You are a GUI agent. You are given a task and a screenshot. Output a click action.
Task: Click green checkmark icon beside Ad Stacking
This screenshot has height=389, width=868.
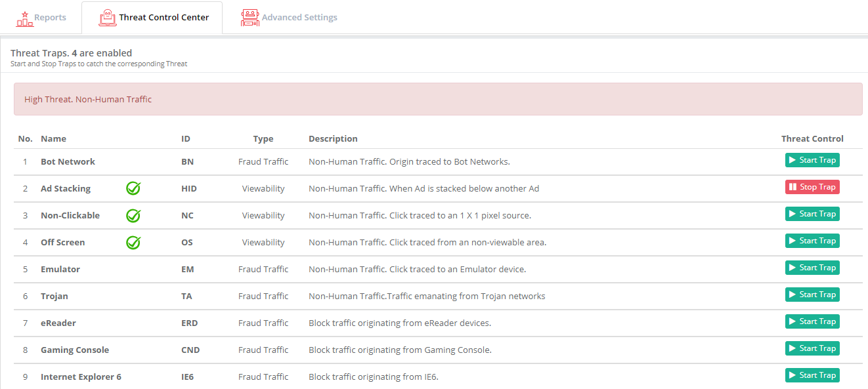[x=133, y=189]
